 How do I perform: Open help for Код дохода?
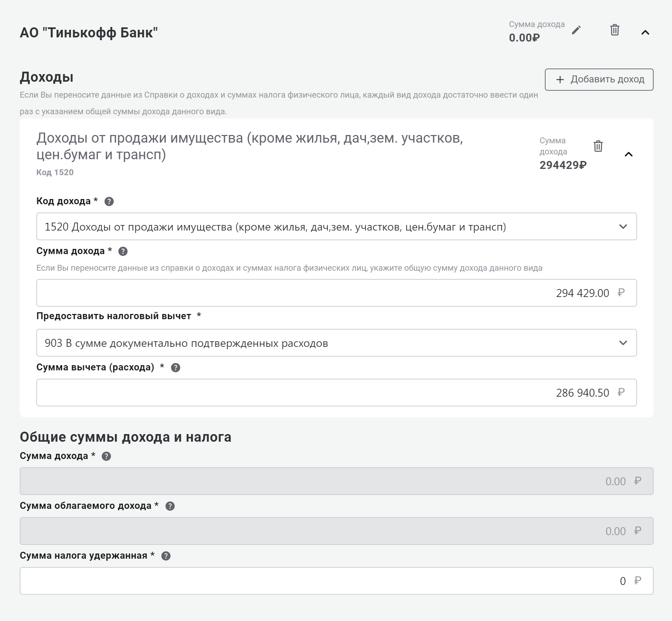click(x=109, y=201)
